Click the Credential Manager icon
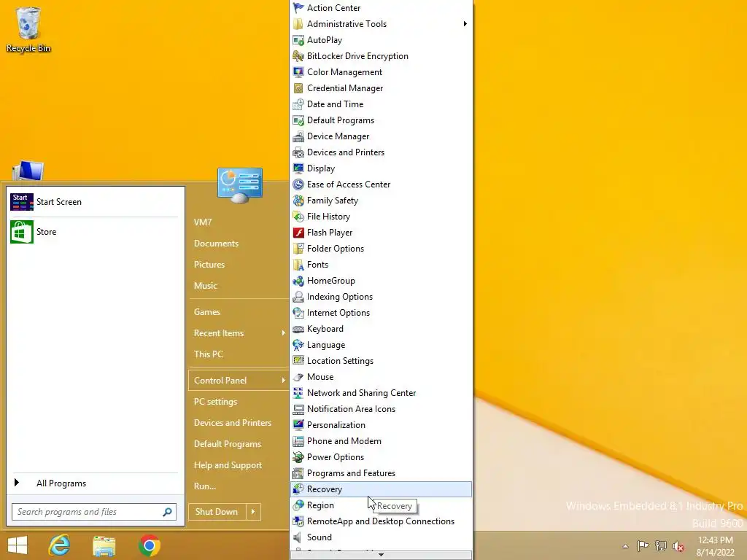 [x=298, y=88]
